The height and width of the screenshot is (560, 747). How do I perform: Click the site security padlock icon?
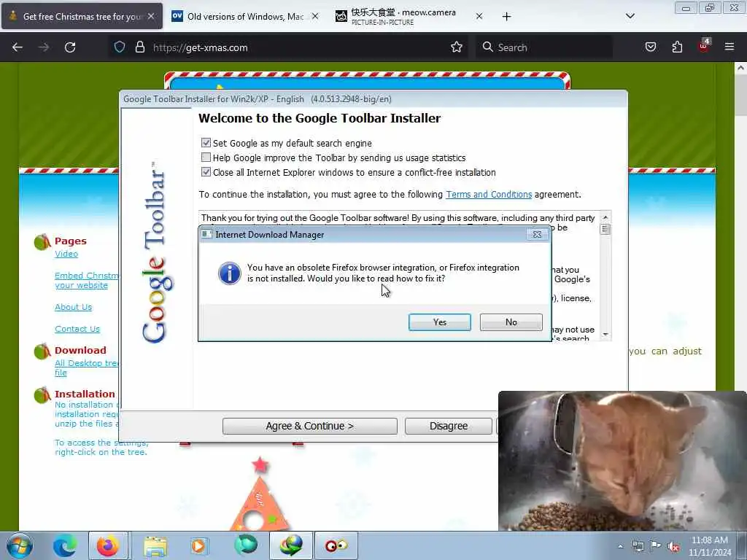click(139, 47)
